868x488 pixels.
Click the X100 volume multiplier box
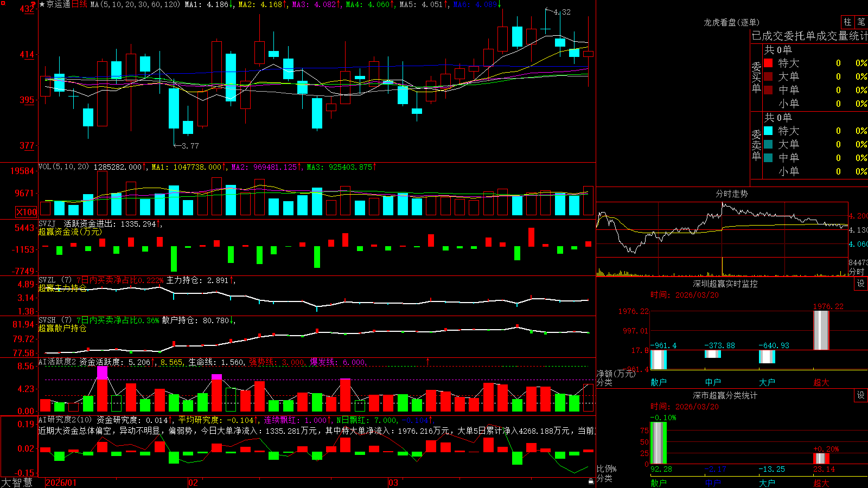(27, 212)
